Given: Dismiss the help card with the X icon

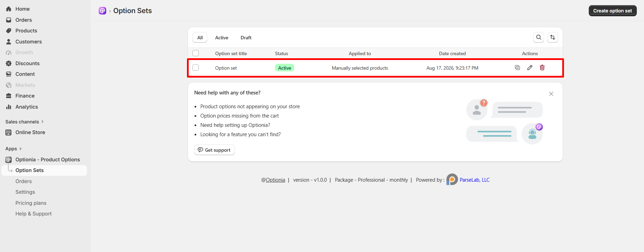Looking at the screenshot, I should (x=551, y=94).
